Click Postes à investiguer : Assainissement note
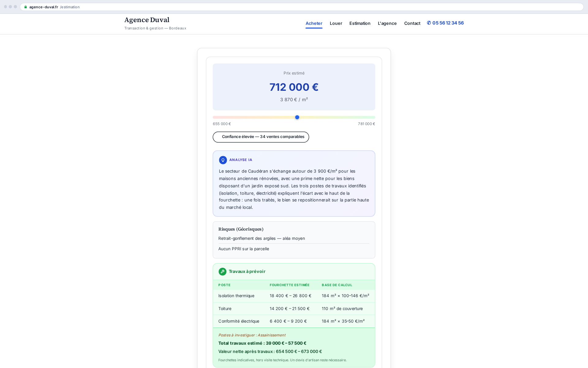The width and height of the screenshot is (588, 368). (x=252, y=335)
